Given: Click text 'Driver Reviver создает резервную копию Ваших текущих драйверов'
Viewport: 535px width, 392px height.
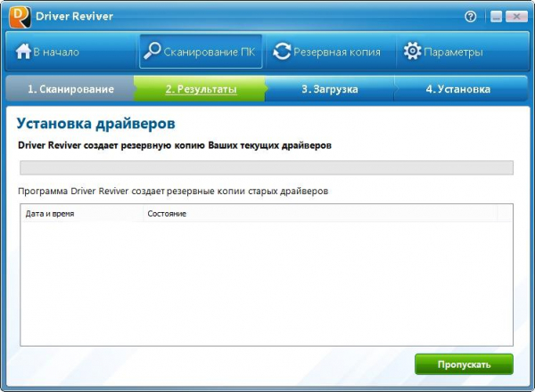Looking at the screenshot, I should point(175,145).
